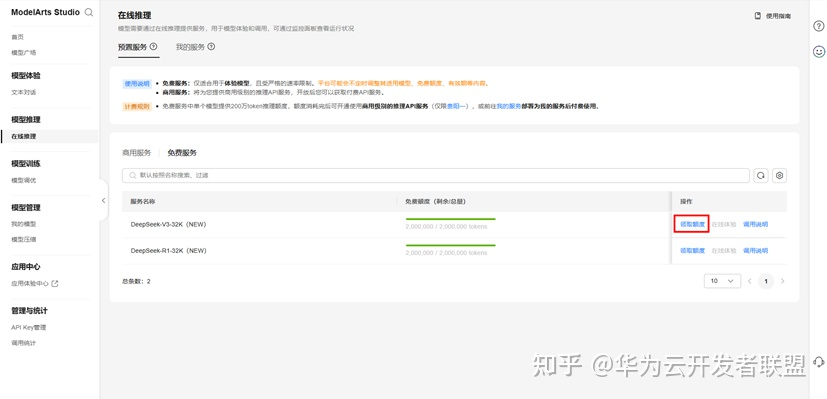Open table settings gear icon
The width and height of the screenshot is (827, 399).
pyautogui.click(x=780, y=176)
